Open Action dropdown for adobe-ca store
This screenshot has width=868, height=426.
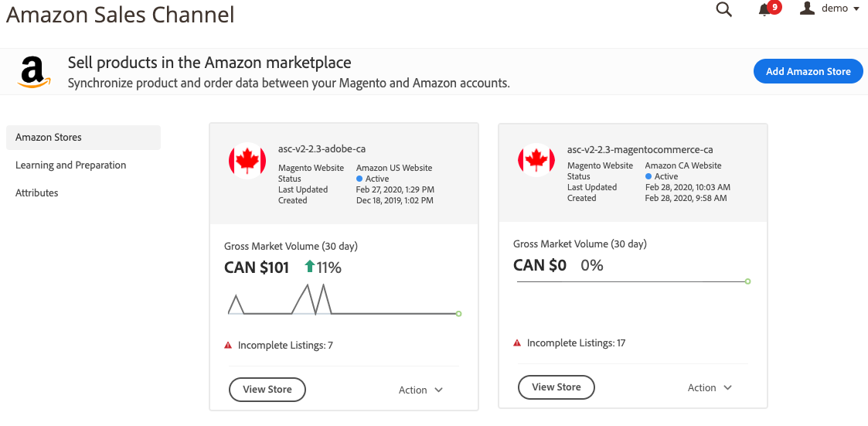pyautogui.click(x=420, y=390)
